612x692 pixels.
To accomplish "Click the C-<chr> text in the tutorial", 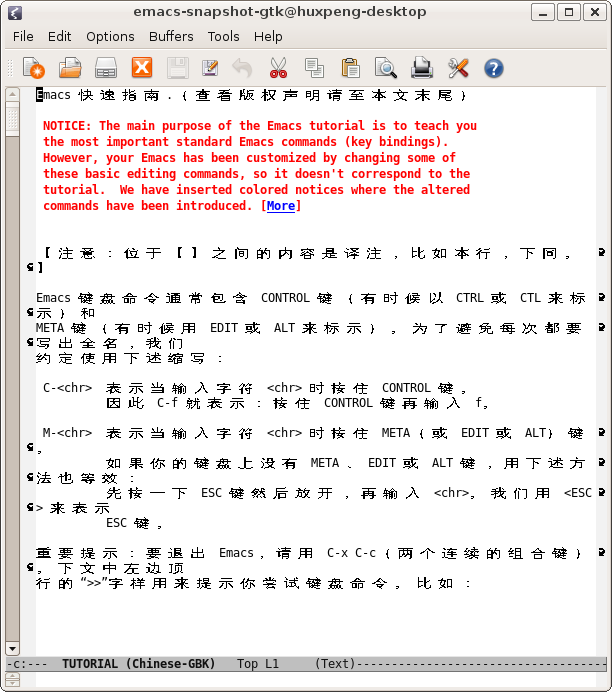I will click(x=67, y=388).
